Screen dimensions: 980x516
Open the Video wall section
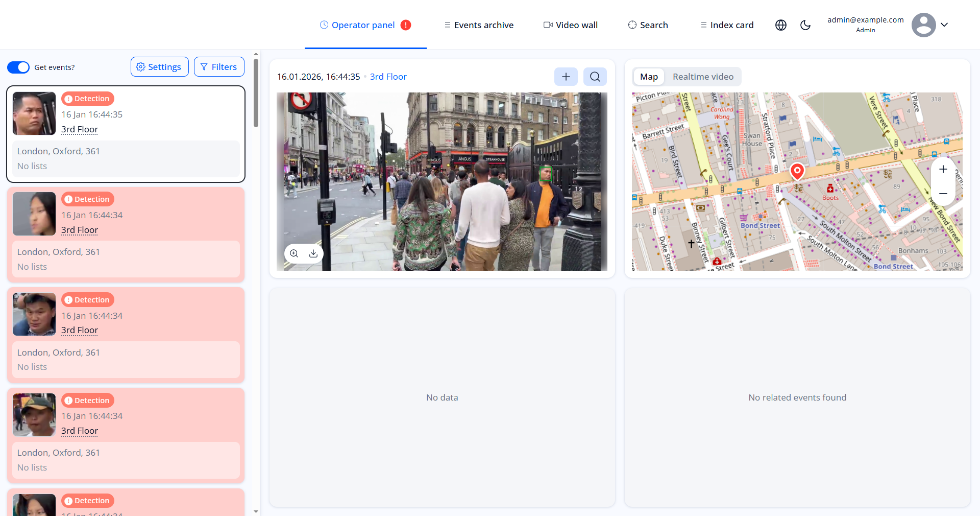point(570,25)
